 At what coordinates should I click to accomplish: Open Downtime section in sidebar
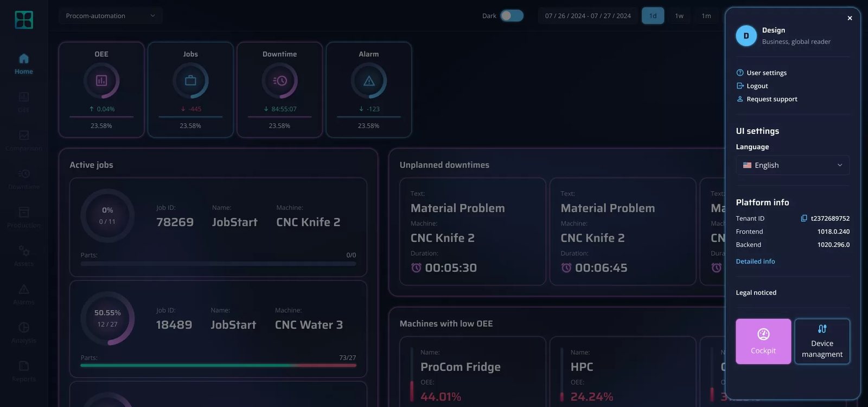tap(24, 179)
